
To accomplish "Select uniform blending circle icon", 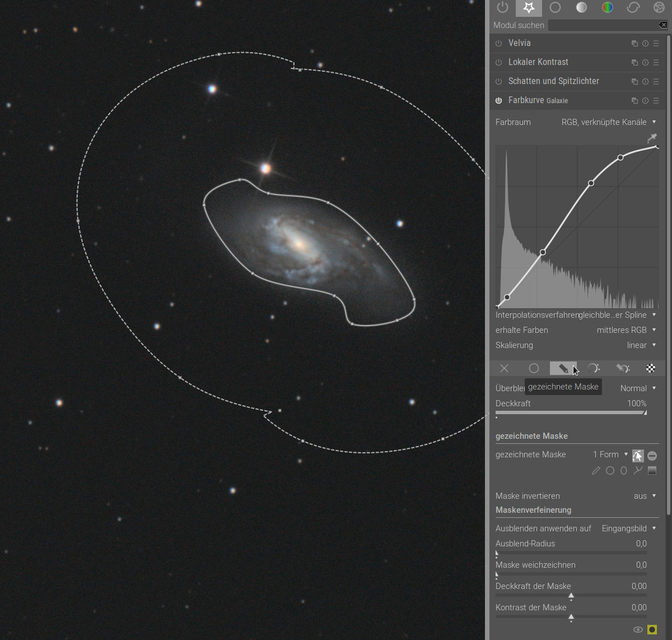I will click(x=534, y=368).
